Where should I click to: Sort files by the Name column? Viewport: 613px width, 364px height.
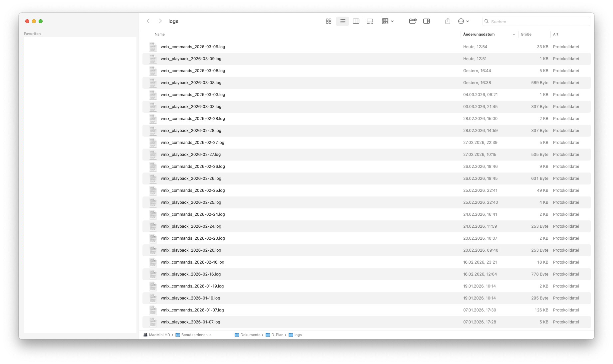click(x=159, y=34)
